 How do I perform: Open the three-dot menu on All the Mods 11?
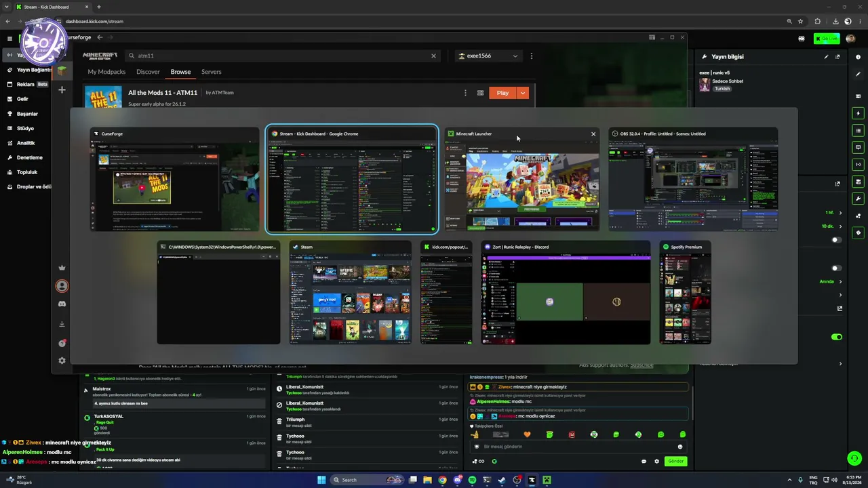465,93
